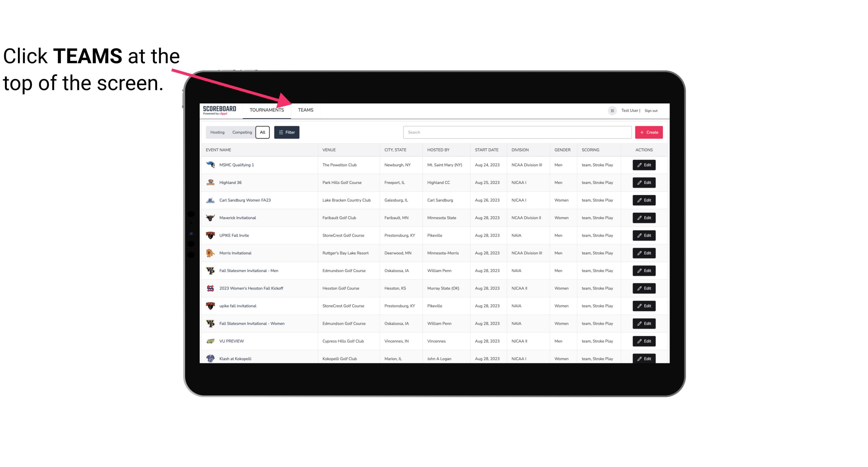Click the Edit icon for Morris Invitational

644,252
